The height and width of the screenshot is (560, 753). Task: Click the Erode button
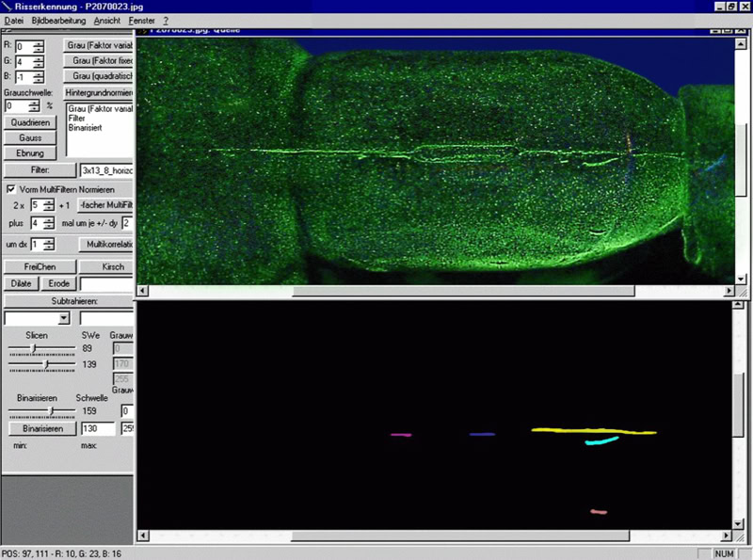pyautogui.click(x=58, y=282)
